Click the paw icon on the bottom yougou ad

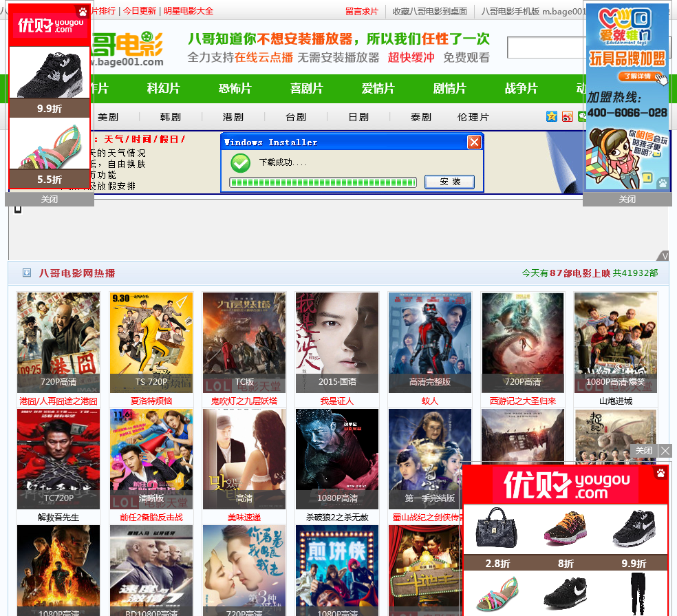(x=660, y=473)
